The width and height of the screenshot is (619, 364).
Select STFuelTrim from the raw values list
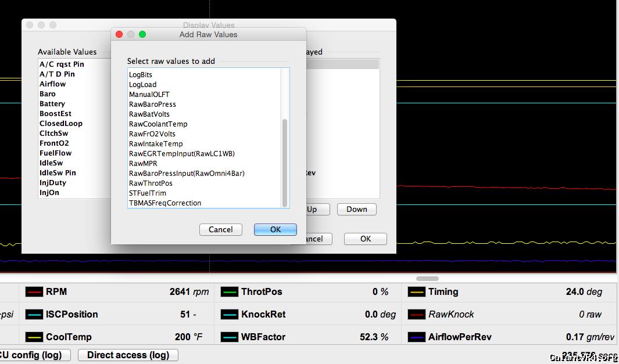click(x=147, y=193)
